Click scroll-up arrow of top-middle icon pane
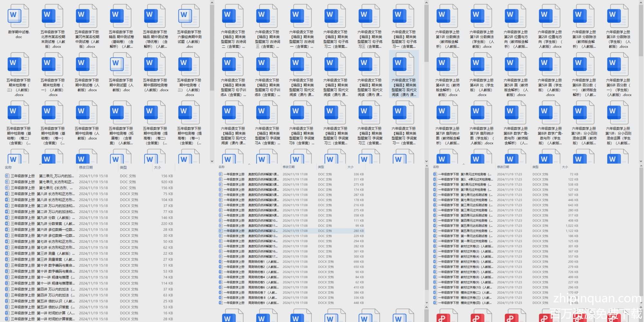Image resolution: width=644 pixels, height=322 pixels. click(426, 3)
